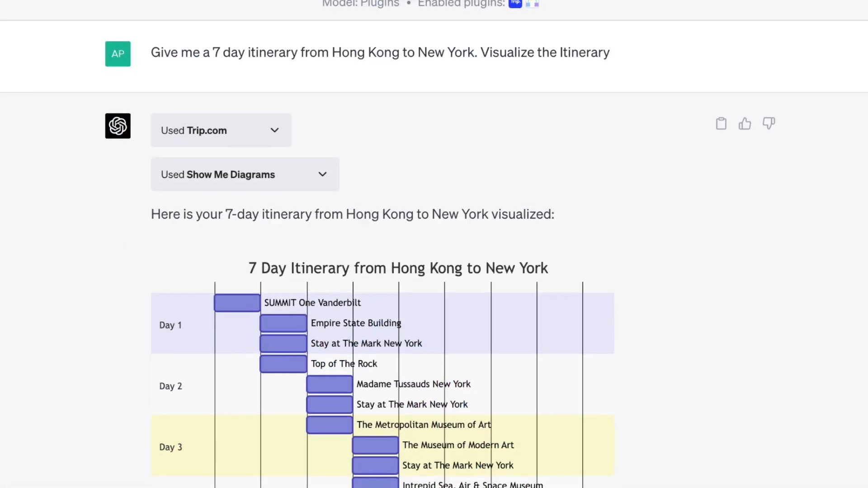
Task: Click the Day 1 row label
Action: pyautogui.click(x=170, y=325)
